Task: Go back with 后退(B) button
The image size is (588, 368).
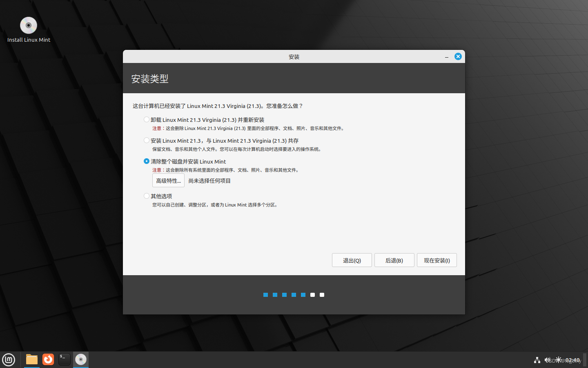Action: coord(394,260)
